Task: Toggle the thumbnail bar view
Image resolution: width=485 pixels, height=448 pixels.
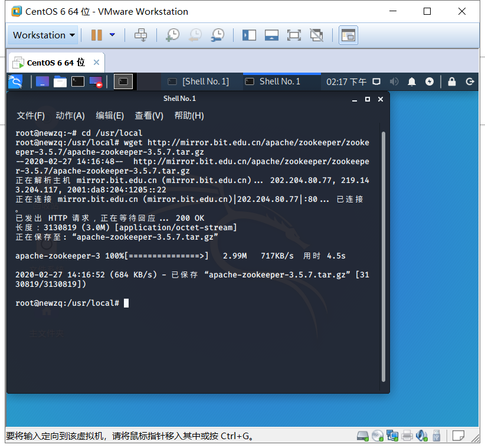Action: click(x=271, y=35)
